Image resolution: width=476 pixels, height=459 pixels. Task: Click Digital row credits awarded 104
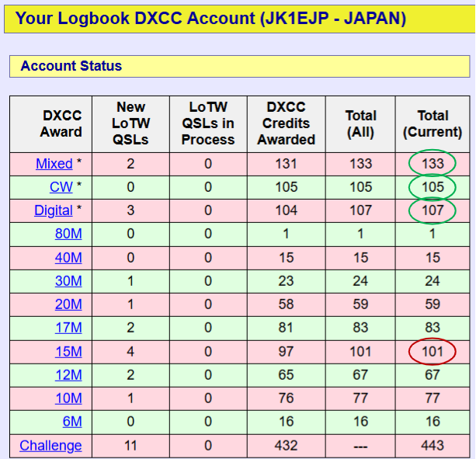(x=286, y=210)
